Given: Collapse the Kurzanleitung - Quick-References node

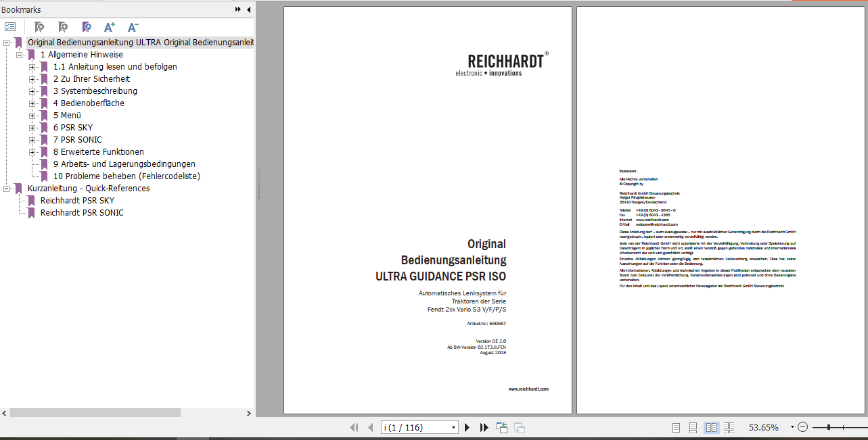Looking at the screenshot, I should pos(7,189).
